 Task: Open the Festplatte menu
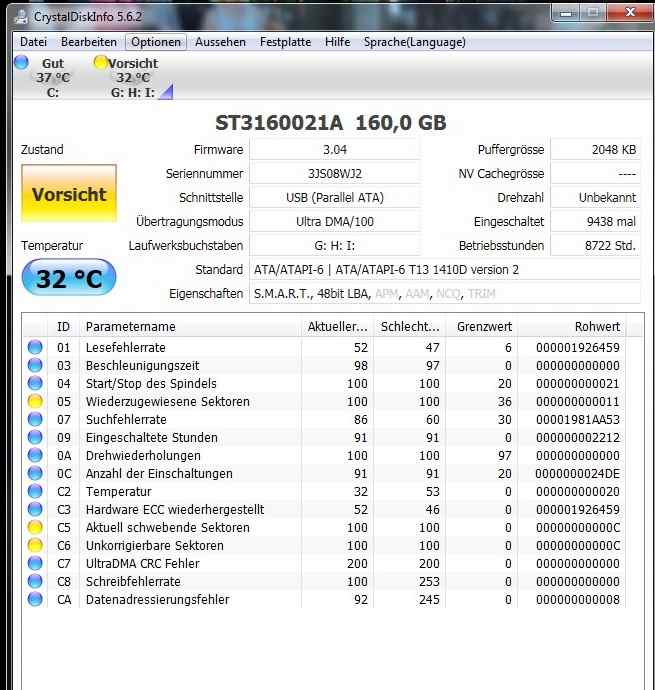285,42
